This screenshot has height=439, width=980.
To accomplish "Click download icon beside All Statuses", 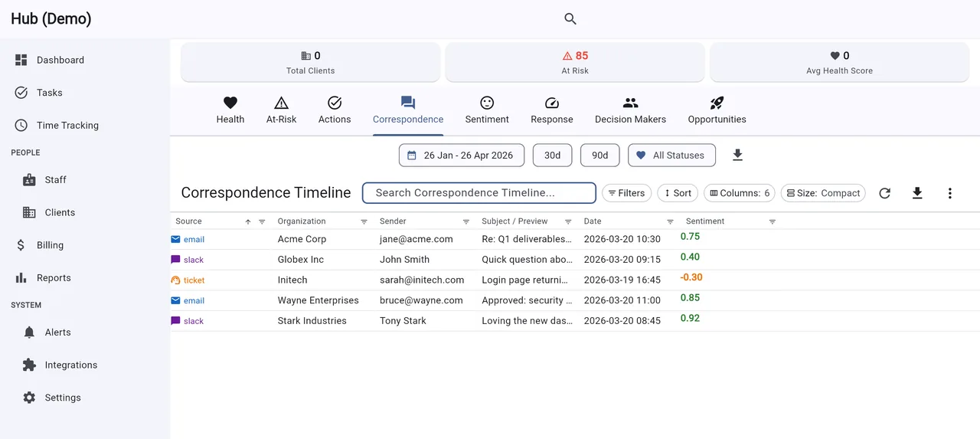I will point(737,156).
